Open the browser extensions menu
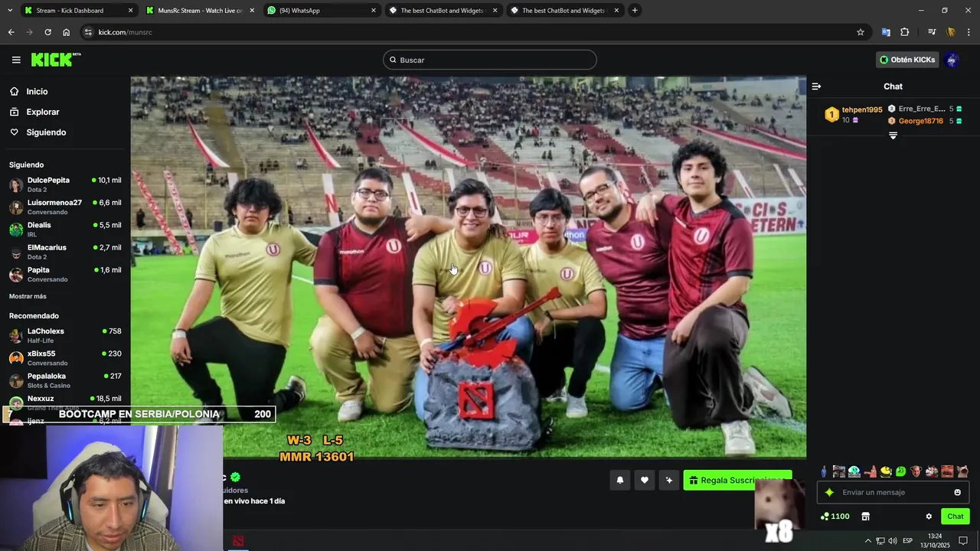 coord(905,32)
